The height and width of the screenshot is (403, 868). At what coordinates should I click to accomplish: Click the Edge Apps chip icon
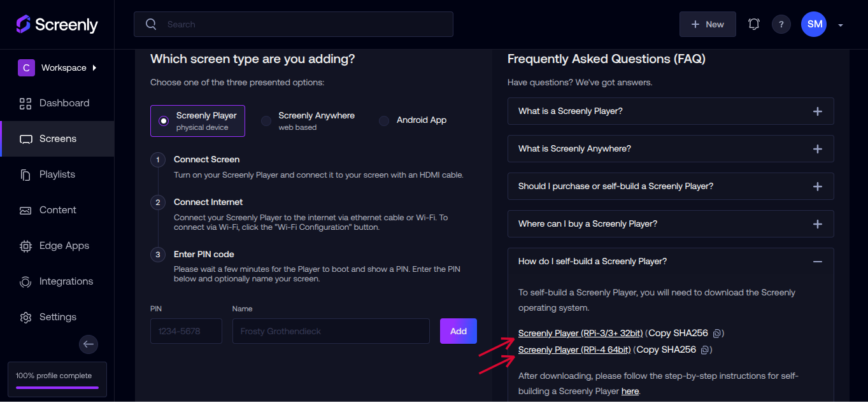coord(25,246)
